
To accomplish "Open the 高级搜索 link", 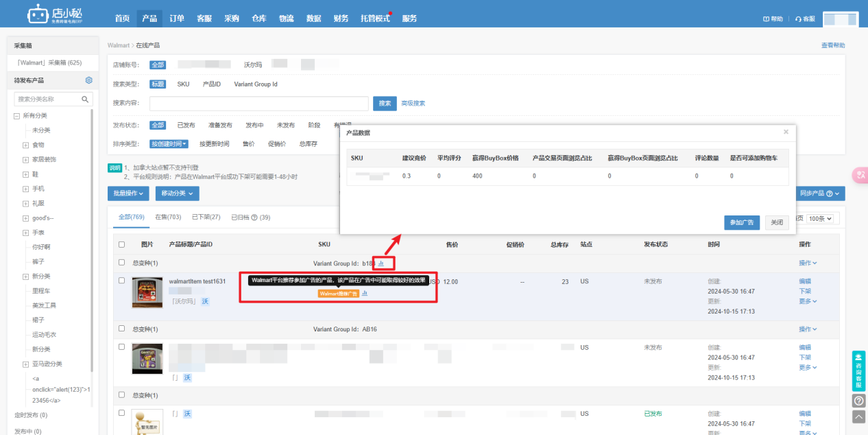I will [x=413, y=104].
